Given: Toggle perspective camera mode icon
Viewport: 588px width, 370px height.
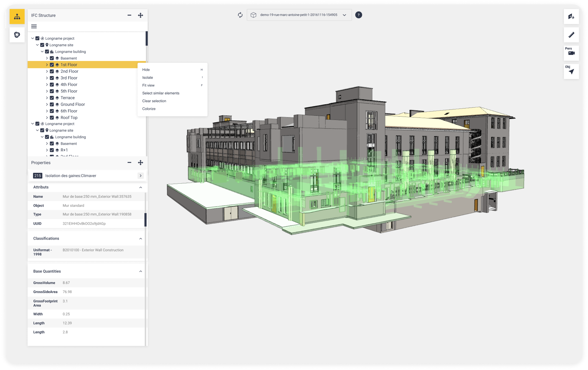Looking at the screenshot, I should tap(571, 53).
